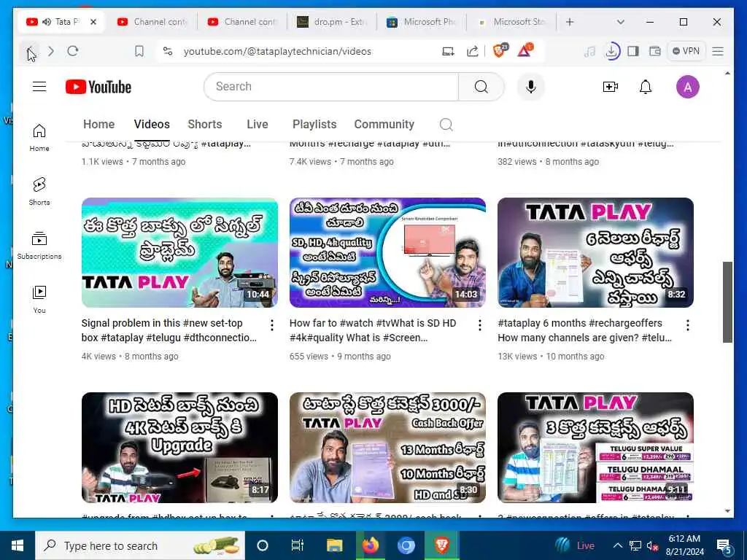Play the 14:03 screen resolution thumbnail
This screenshot has height=560, width=747.
[387, 252]
